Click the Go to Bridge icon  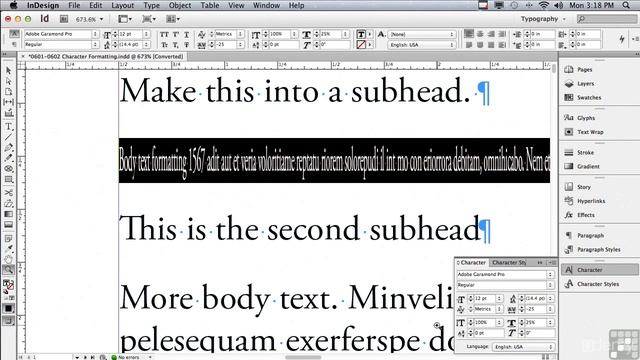[64, 19]
